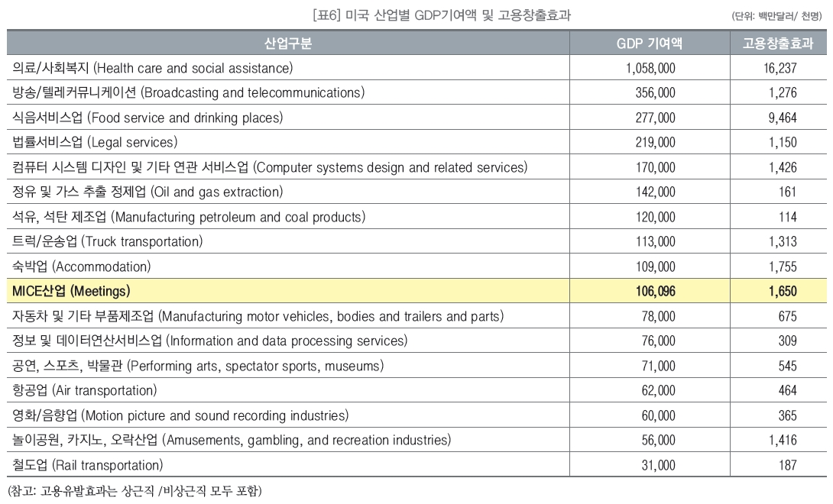Click the footnote '(참고: 고용유발효과는 상근직/비상근직 모두 포함)'
Screen dimensions: 833x504
point(135,491)
